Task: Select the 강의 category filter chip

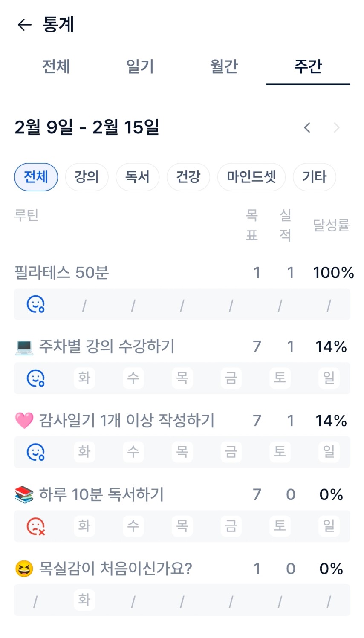Action: [87, 177]
